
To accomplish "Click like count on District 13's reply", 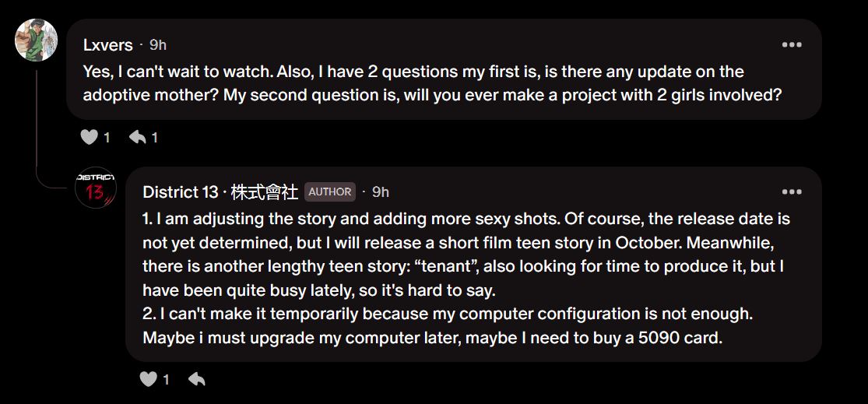I will (x=166, y=380).
